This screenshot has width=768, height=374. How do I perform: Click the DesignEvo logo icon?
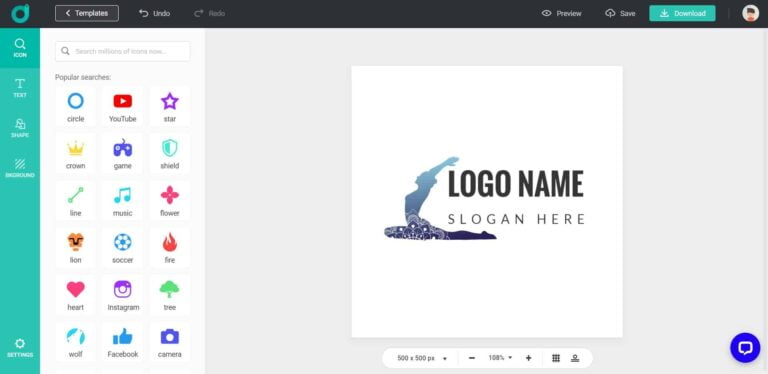20,14
